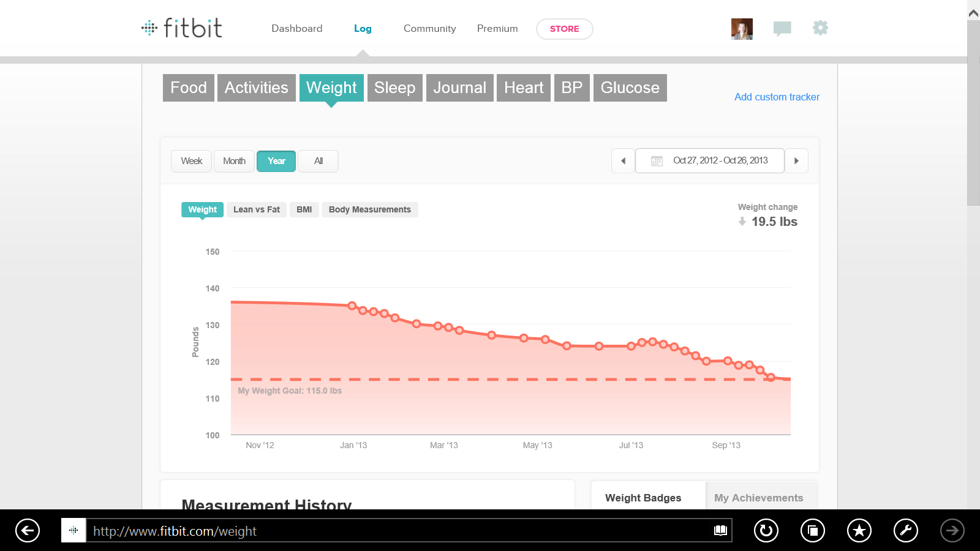The width and height of the screenshot is (980, 551).
Task: Click the Fitbit favicon beside the URL
Action: coord(73,530)
